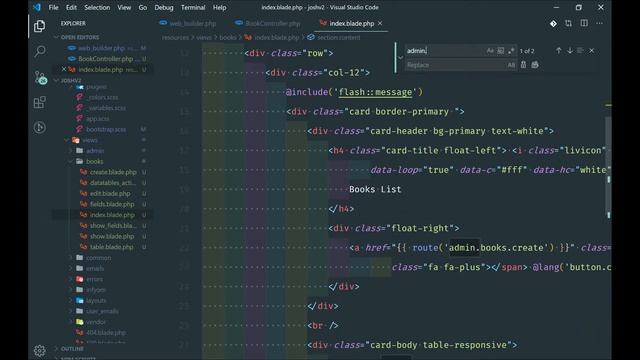
Task: Expand the vendor folder
Action: click(71, 322)
